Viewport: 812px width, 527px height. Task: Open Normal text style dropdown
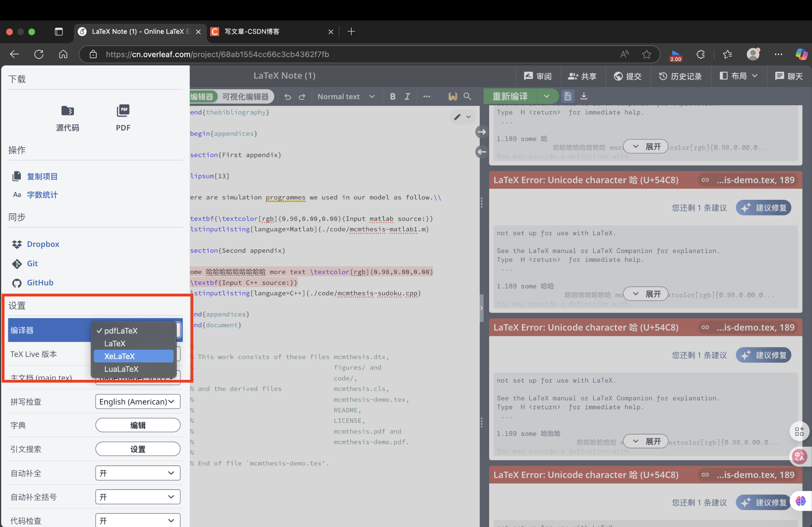tap(346, 97)
